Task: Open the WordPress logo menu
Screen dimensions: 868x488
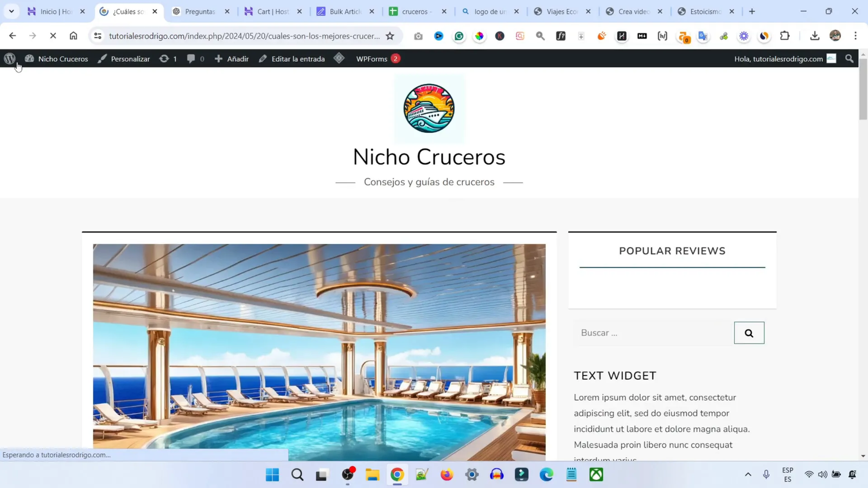Action: click(x=9, y=59)
